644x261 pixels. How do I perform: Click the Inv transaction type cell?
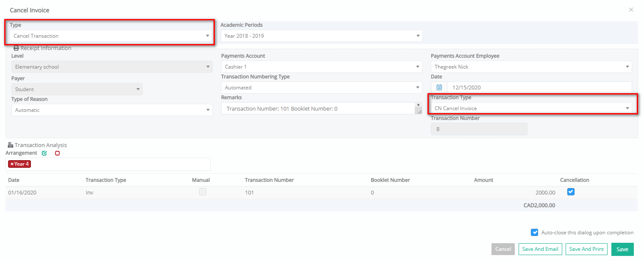(89, 193)
